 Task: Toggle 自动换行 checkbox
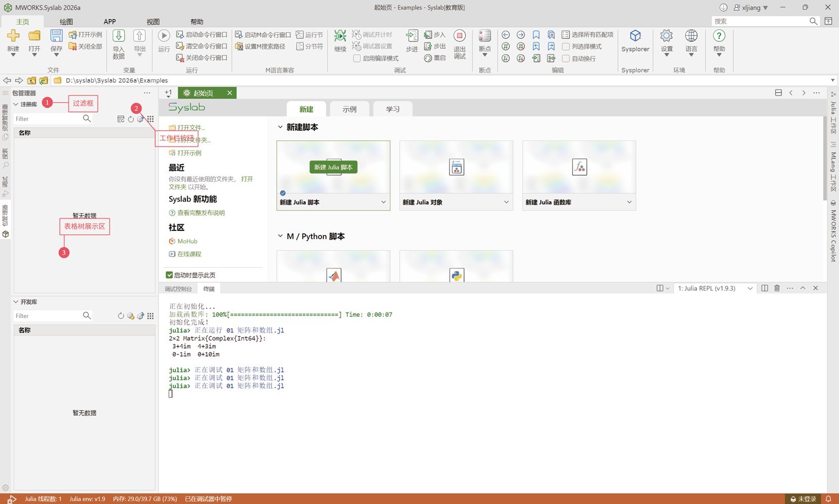(566, 59)
